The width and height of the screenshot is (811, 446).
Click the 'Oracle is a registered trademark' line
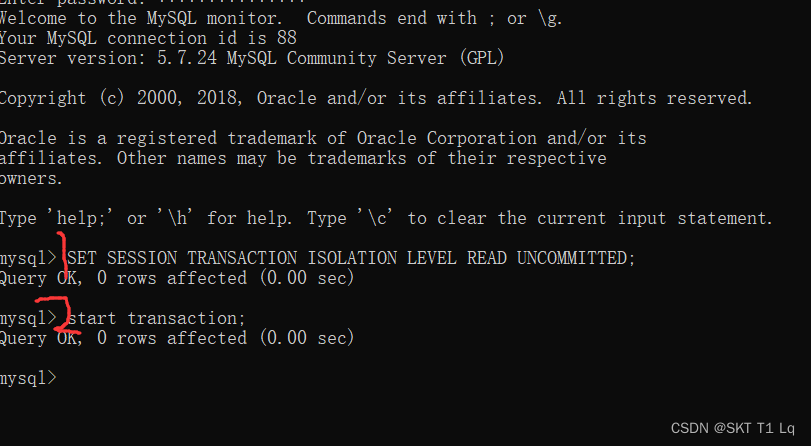pyautogui.click(x=323, y=138)
